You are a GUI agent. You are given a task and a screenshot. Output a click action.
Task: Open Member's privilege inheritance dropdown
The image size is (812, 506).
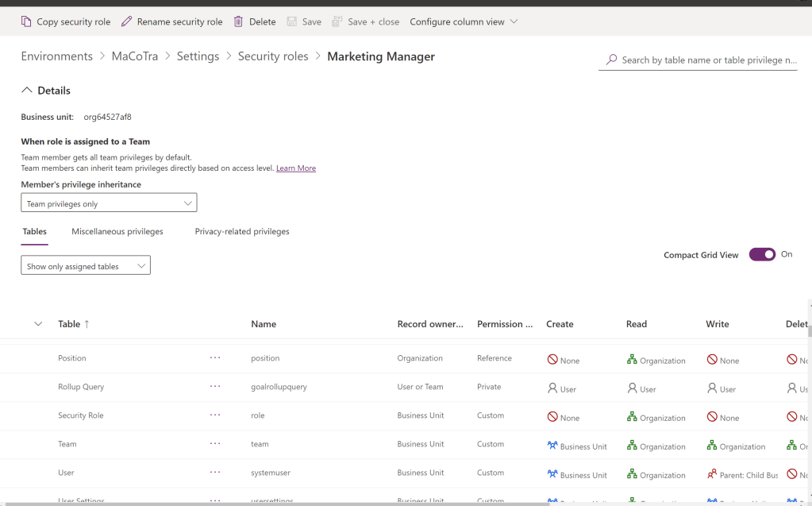pos(109,203)
